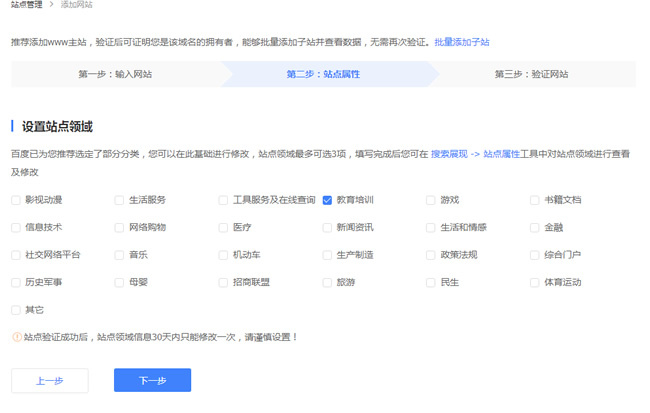Open the 搜索展现 link
Viewport: 650px width, 413px height.
coord(449,154)
